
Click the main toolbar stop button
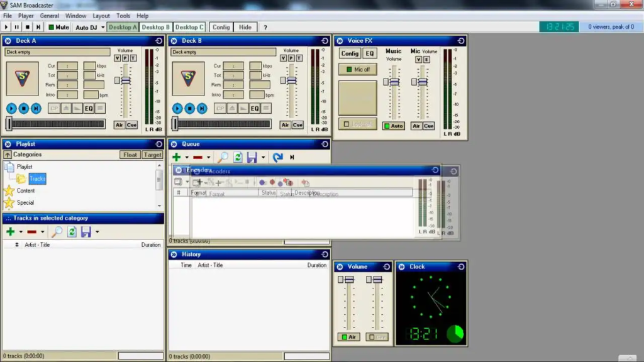click(x=28, y=27)
